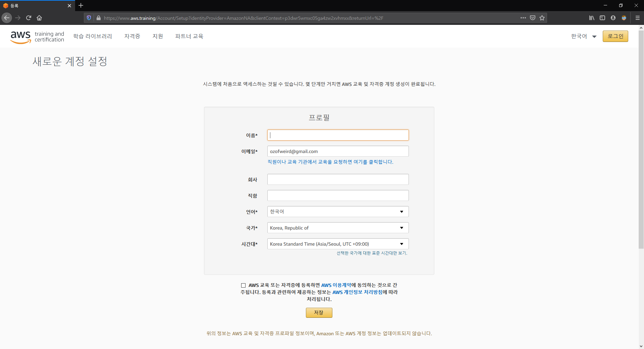Open the Library icon in toolbar
Image resolution: width=644 pixels, height=349 pixels.
coord(592,18)
